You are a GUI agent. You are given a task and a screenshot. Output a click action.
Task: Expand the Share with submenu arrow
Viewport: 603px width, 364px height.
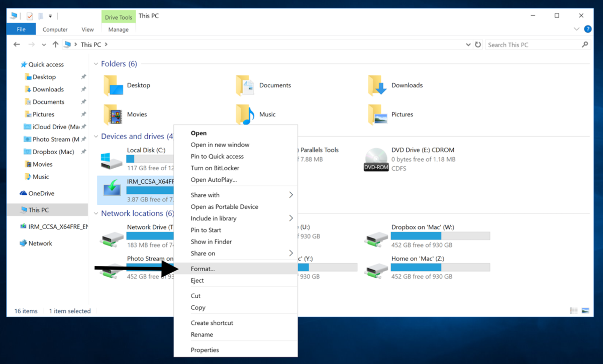[290, 195]
